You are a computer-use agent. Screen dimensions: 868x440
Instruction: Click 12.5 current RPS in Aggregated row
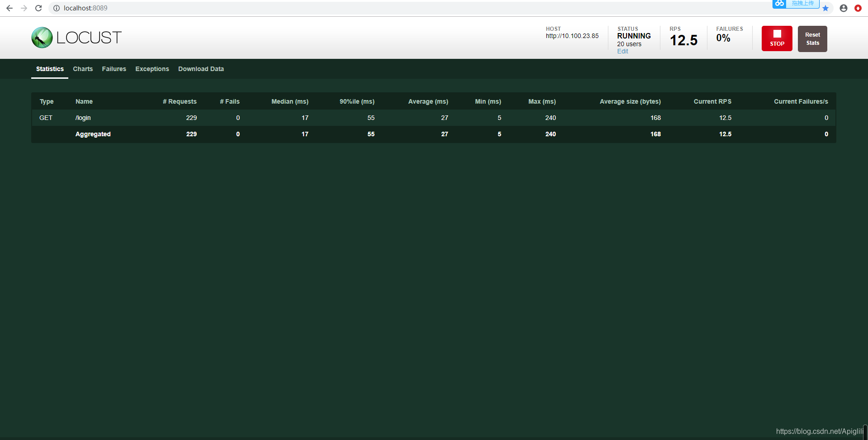(x=725, y=134)
